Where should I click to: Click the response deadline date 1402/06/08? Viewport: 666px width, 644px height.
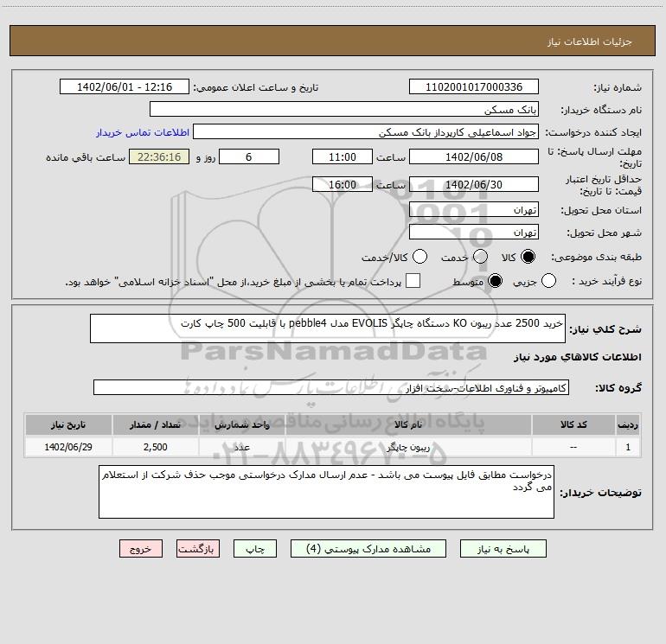point(474,156)
